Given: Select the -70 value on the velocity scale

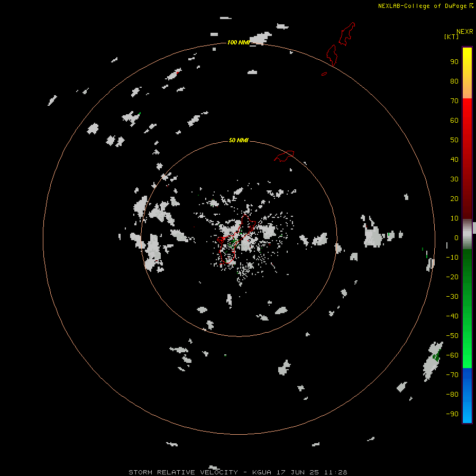Looking at the screenshot, I should point(452,375).
